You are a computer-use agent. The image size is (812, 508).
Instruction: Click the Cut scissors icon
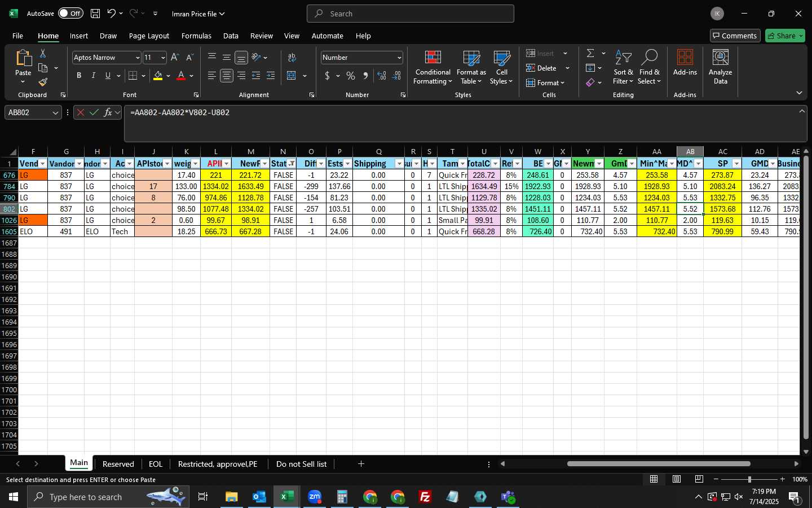[x=43, y=53]
